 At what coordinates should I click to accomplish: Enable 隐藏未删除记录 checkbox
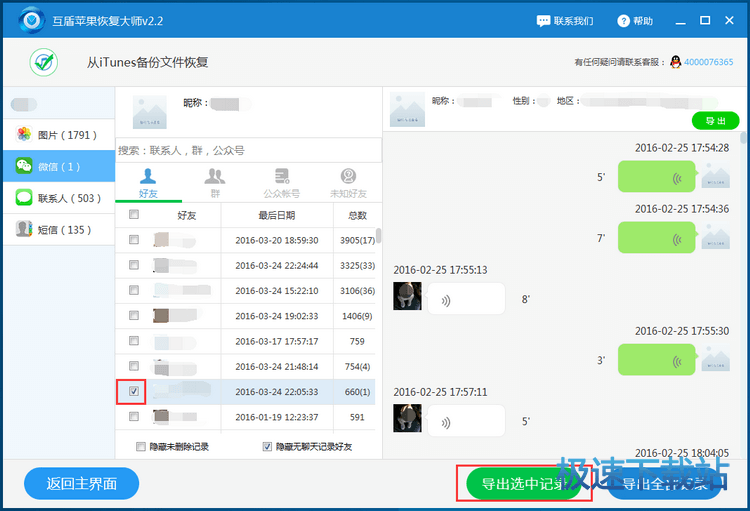click(141, 446)
